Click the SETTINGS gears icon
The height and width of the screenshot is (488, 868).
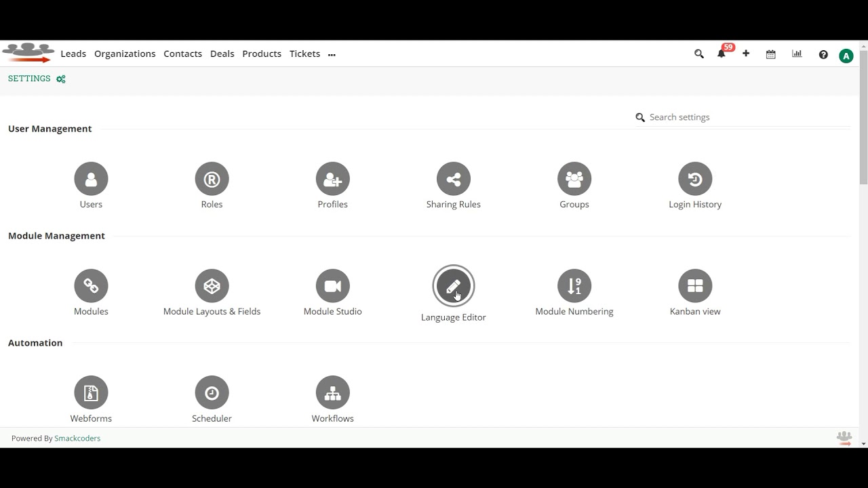61,79
